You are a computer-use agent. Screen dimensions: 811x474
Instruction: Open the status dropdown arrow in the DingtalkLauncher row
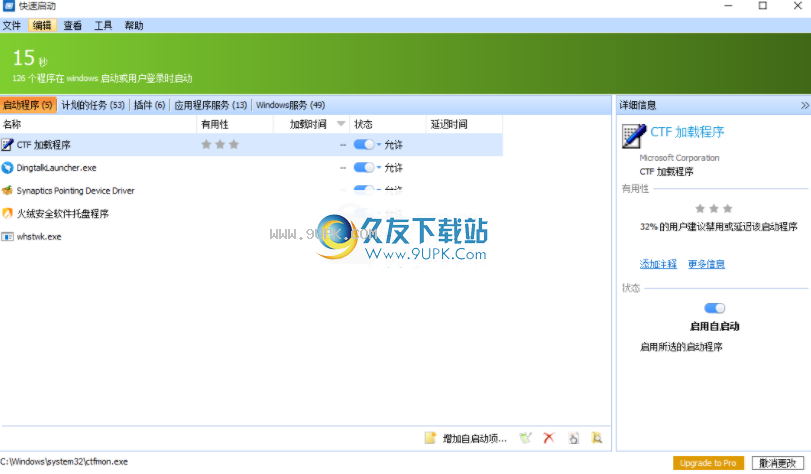[379, 167]
